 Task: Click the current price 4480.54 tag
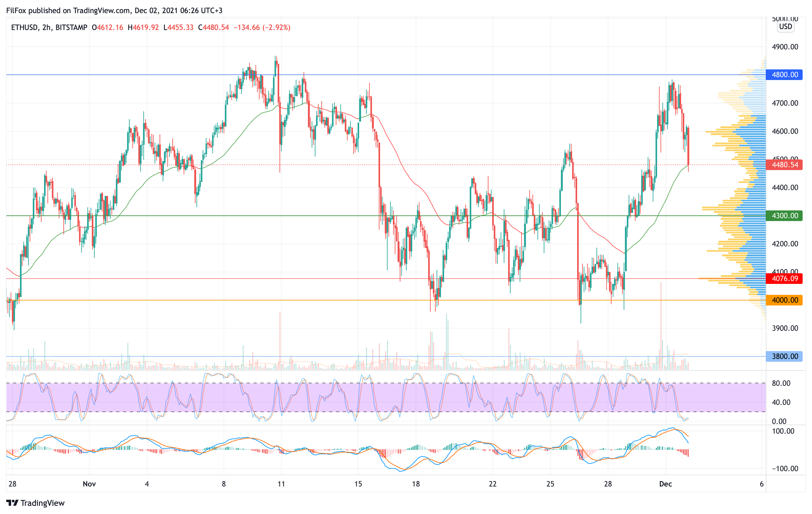click(x=784, y=165)
